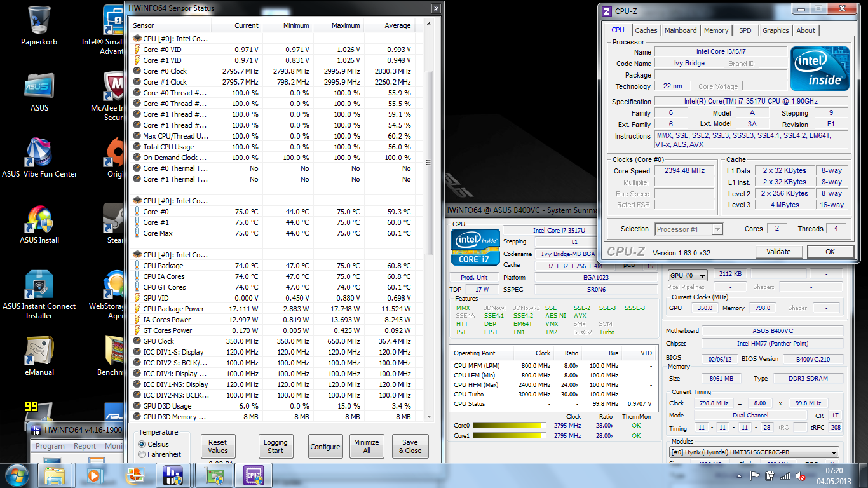The width and height of the screenshot is (868, 488).
Task: Click gauge icon beside Total CPU Usage
Action: click(137, 147)
